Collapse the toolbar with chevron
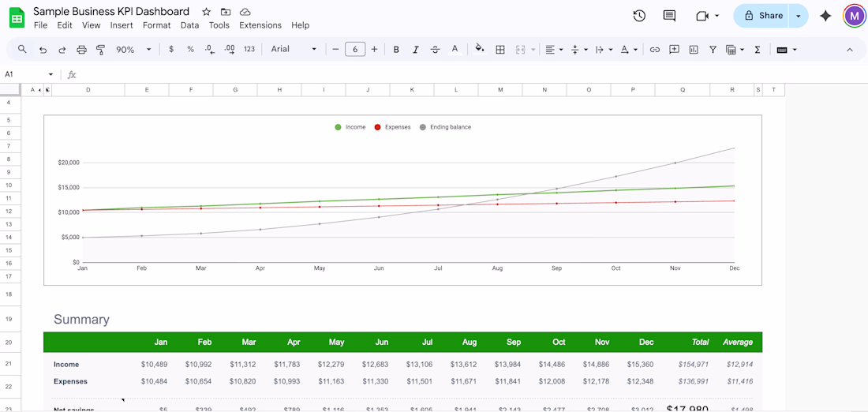 [850, 49]
